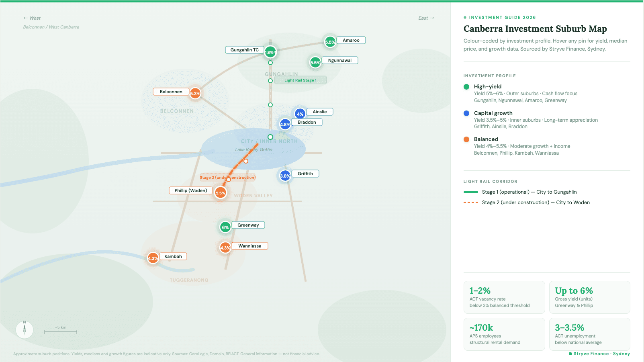Click the Light Rail Stage 1 label

(x=300, y=80)
